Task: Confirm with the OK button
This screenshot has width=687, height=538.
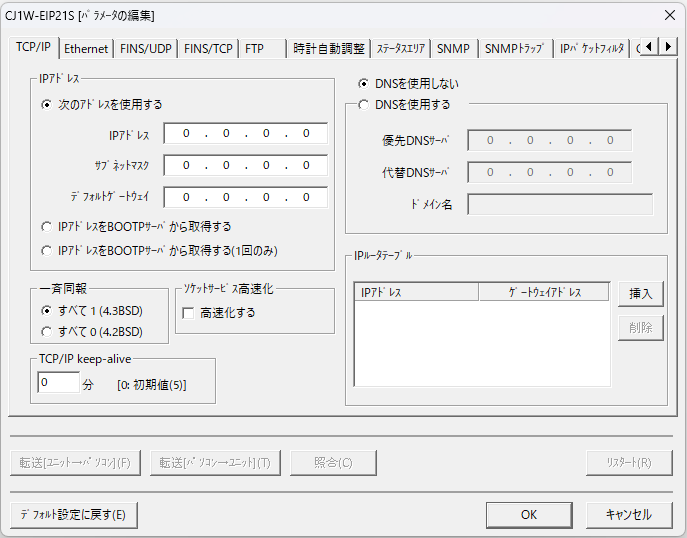Action: (x=529, y=515)
